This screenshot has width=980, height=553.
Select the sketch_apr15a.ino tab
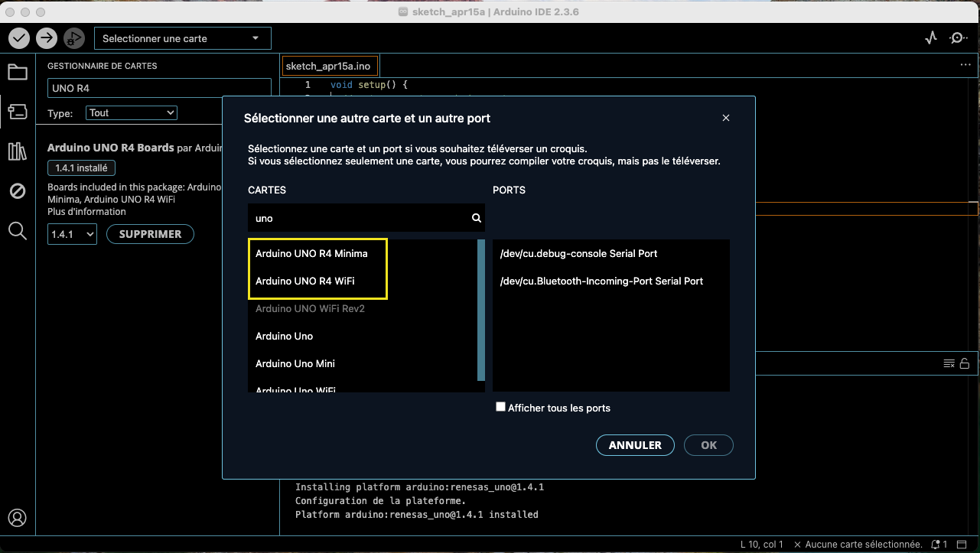pos(327,66)
